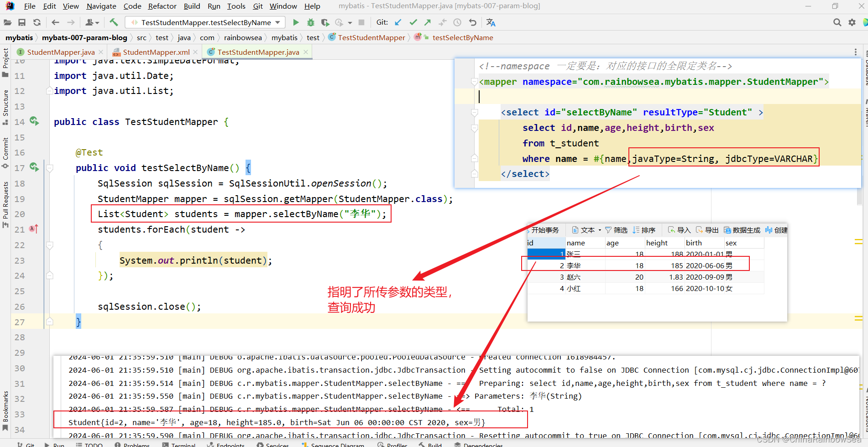Click the Build project hammer icon

tap(114, 22)
